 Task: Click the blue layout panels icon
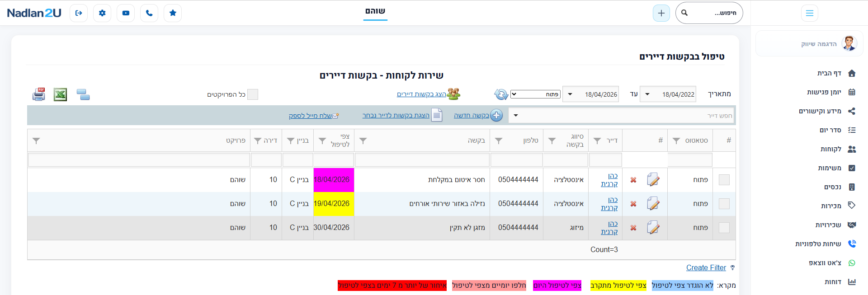click(83, 94)
